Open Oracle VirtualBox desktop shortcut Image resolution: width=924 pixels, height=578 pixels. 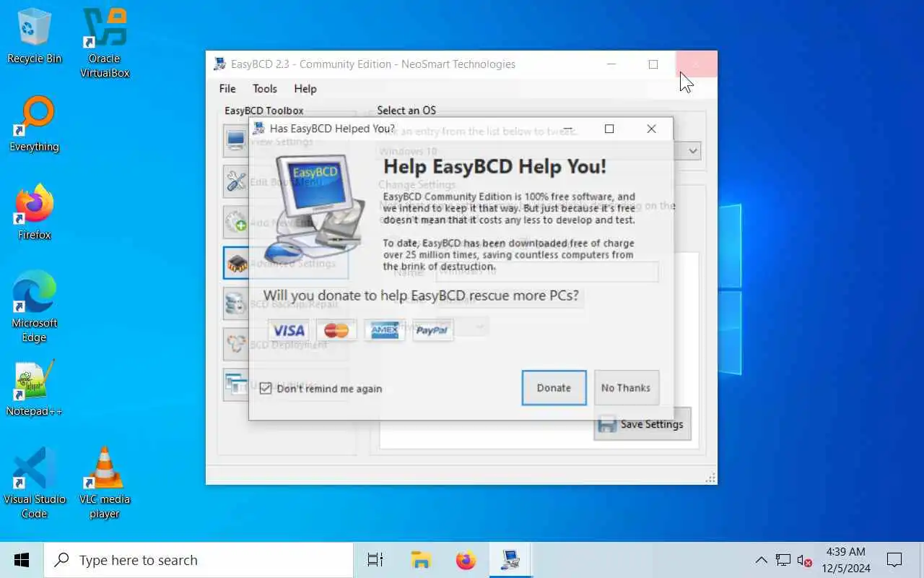pyautogui.click(x=105, y=43)
